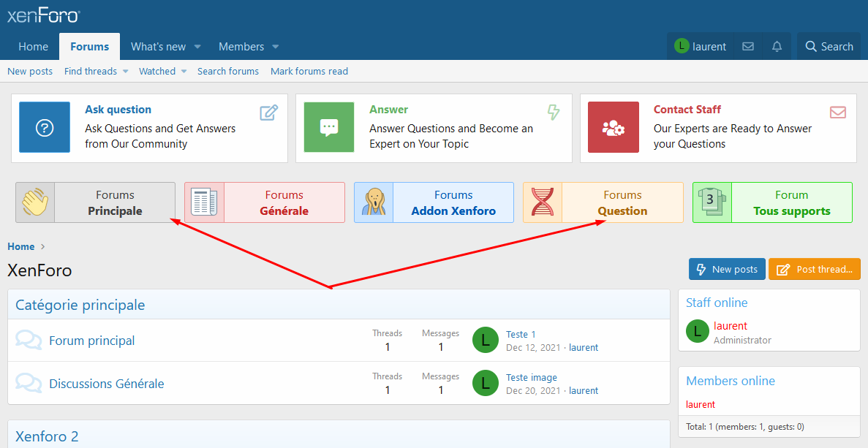Click the blue question mark icon
Viewport: 868px width, 448px height.
click(x=45, y=127)
